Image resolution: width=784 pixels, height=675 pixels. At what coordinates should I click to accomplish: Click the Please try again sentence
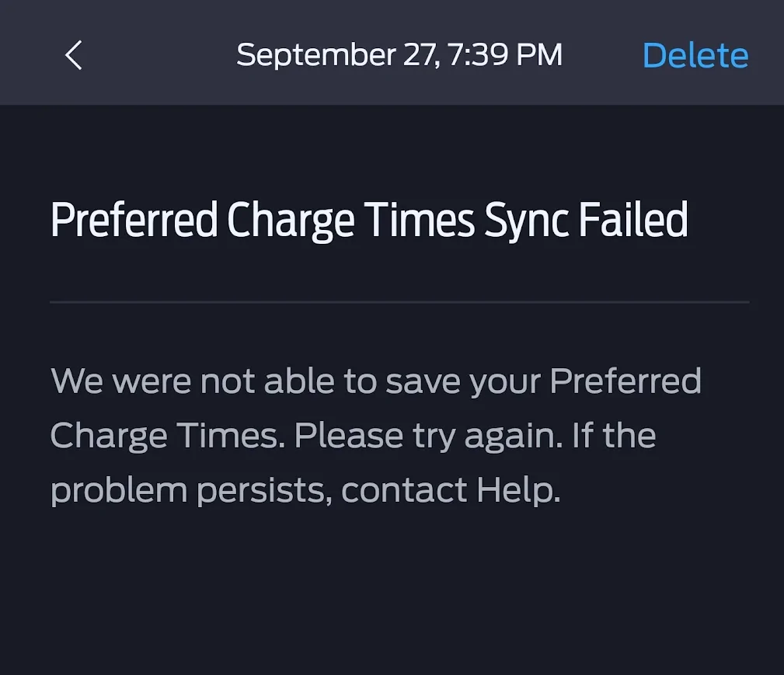pyautogui.click(x=428, y=437)
